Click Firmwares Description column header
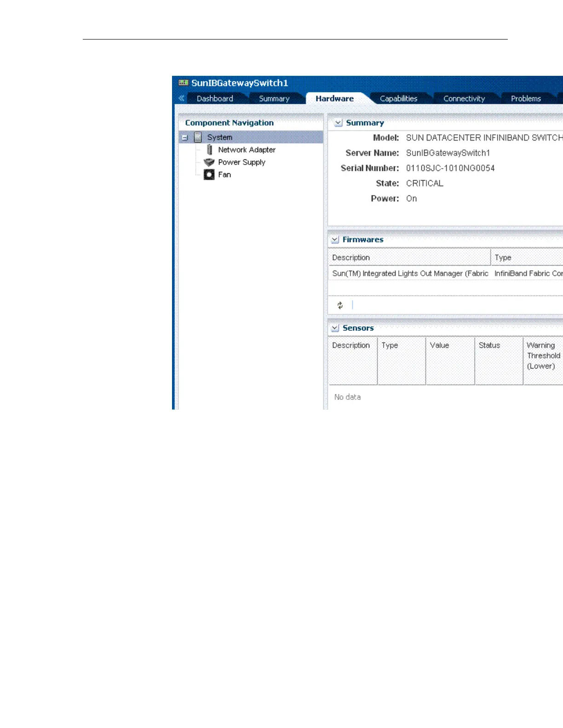The width and height of the screenshot is (563, 728). click(x=409, y=257)
